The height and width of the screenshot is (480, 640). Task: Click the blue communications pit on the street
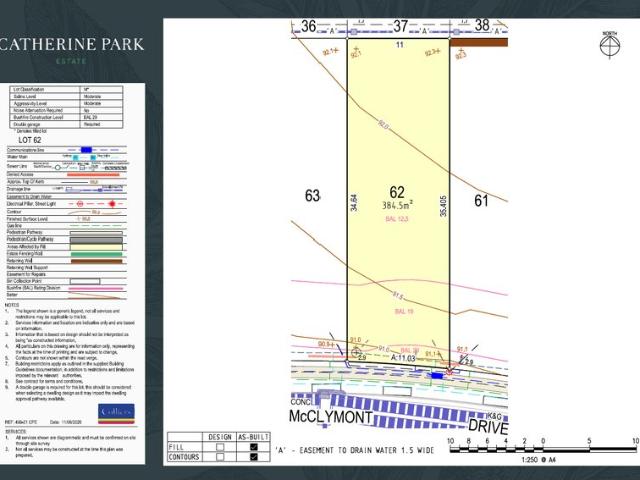(x=437, y=376)
